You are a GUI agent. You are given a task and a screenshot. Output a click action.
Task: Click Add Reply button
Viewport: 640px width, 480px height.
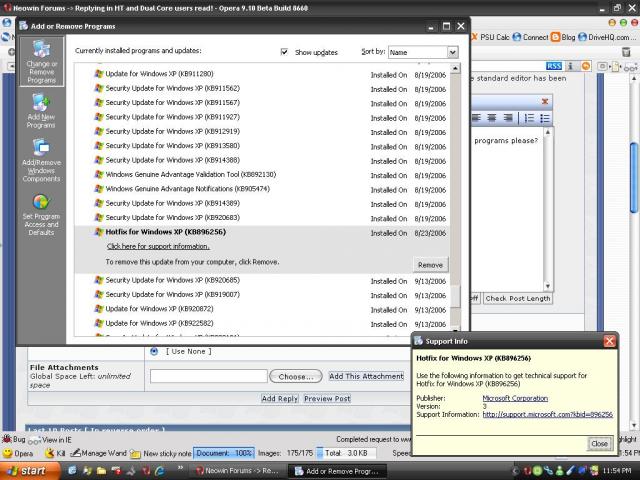pos(280,398)
